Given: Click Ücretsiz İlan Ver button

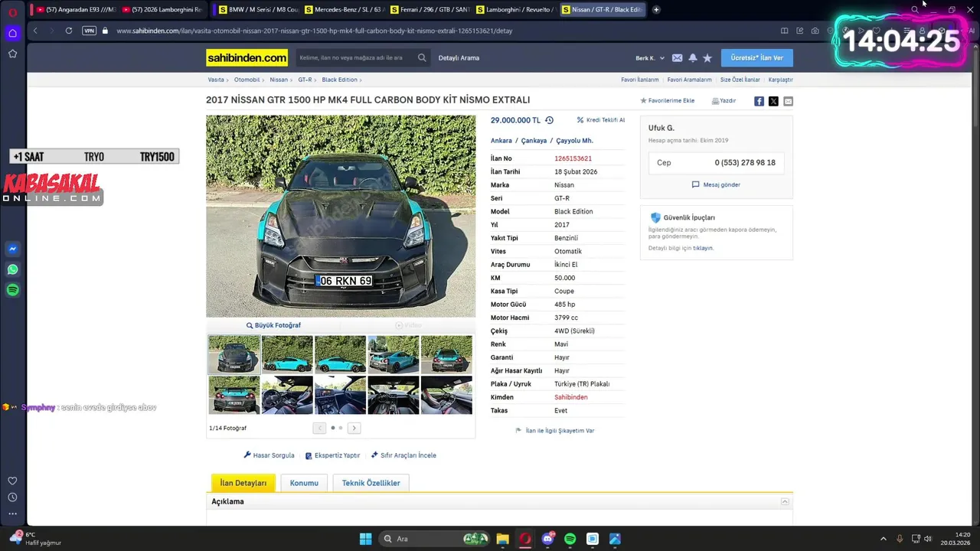Looking at the screenshot, I should click(x=757, y=57).
